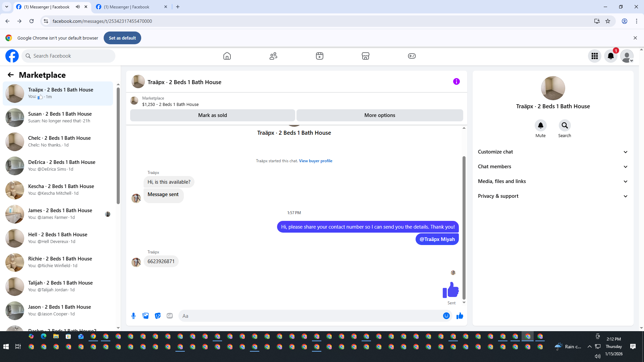Mute this conversation
The height and width of the screenshot is (362, 644).
[540, 126]
